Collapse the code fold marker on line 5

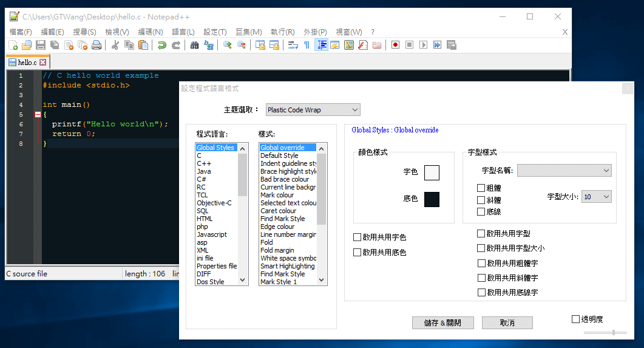pos(38,115)
